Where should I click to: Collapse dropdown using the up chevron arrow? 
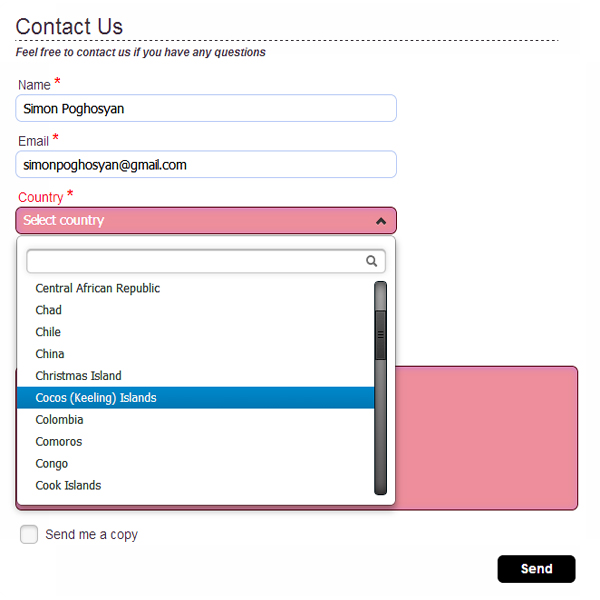click(381, 221)
